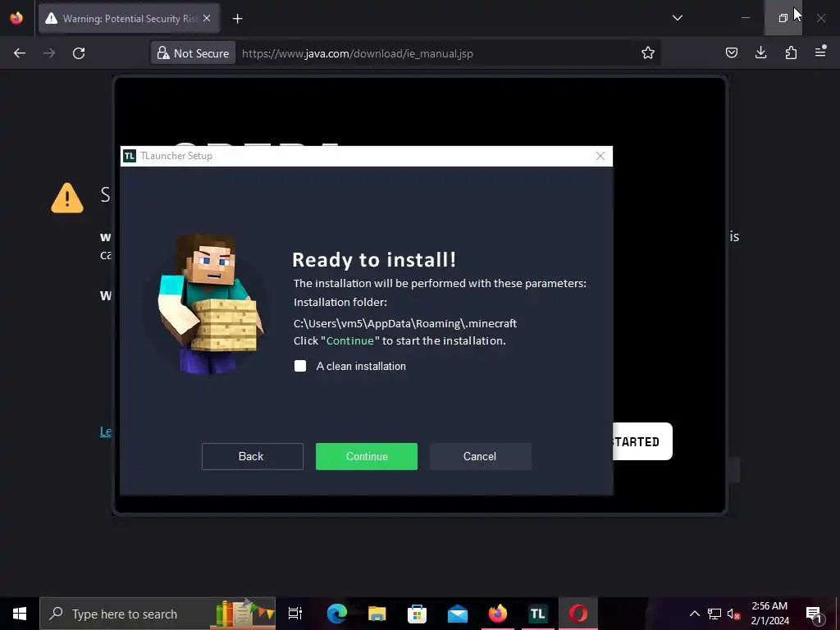Switch to Firefox in the taskbar
The height and width of the screenshot is (630, 840).
(x=498, y=614)
